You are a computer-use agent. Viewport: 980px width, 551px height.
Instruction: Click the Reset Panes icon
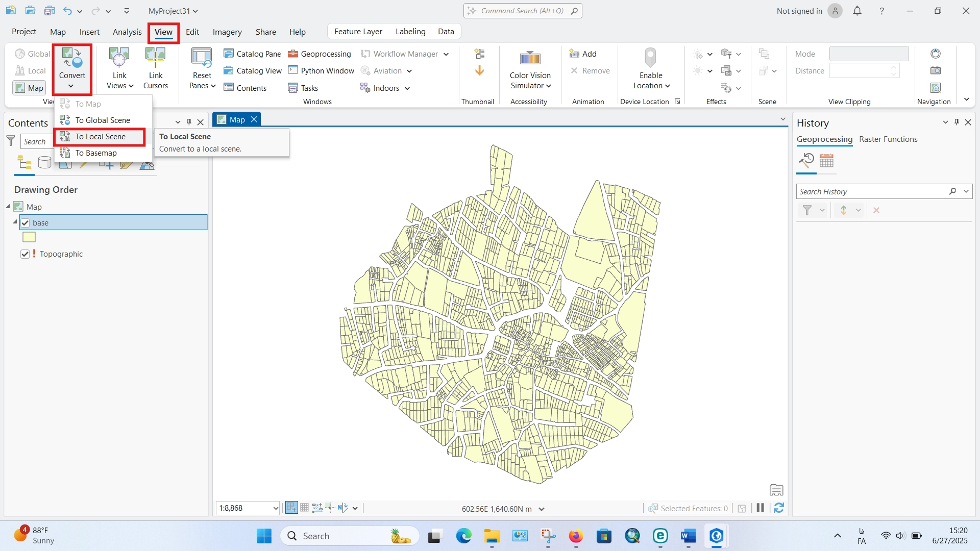coord(202,58)
